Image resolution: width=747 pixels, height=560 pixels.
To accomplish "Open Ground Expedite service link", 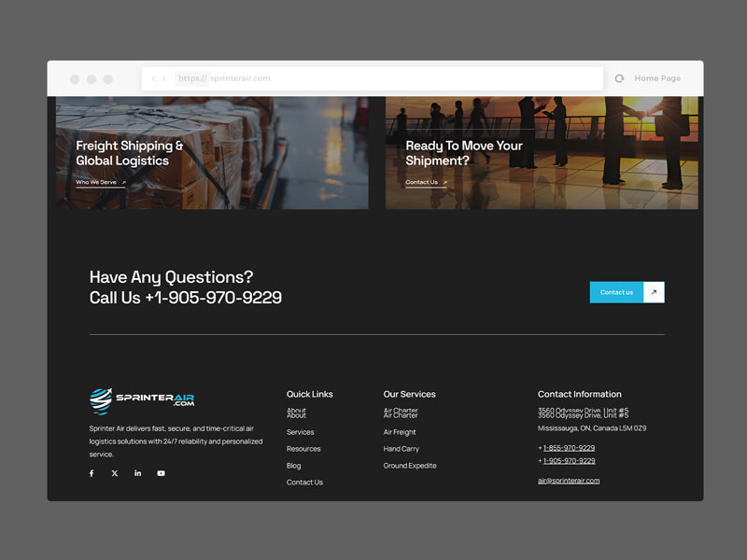I will click(x=410, y=466).
